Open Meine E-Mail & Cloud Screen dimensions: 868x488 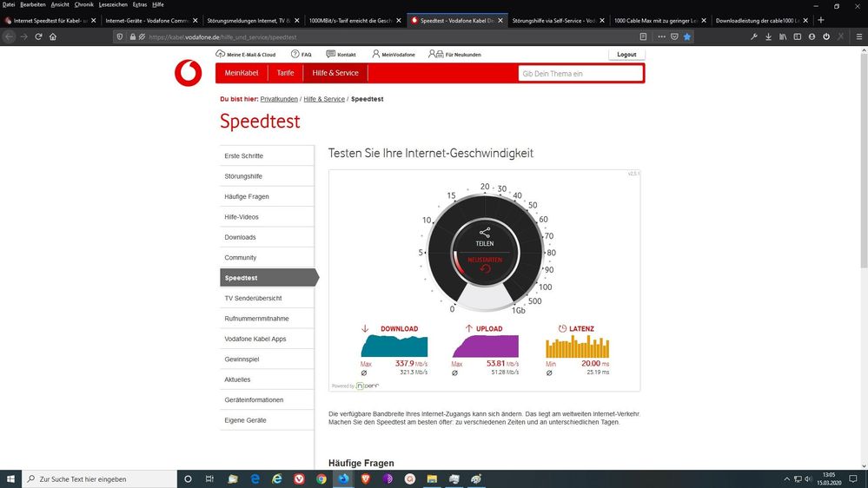tap(245, 54)
